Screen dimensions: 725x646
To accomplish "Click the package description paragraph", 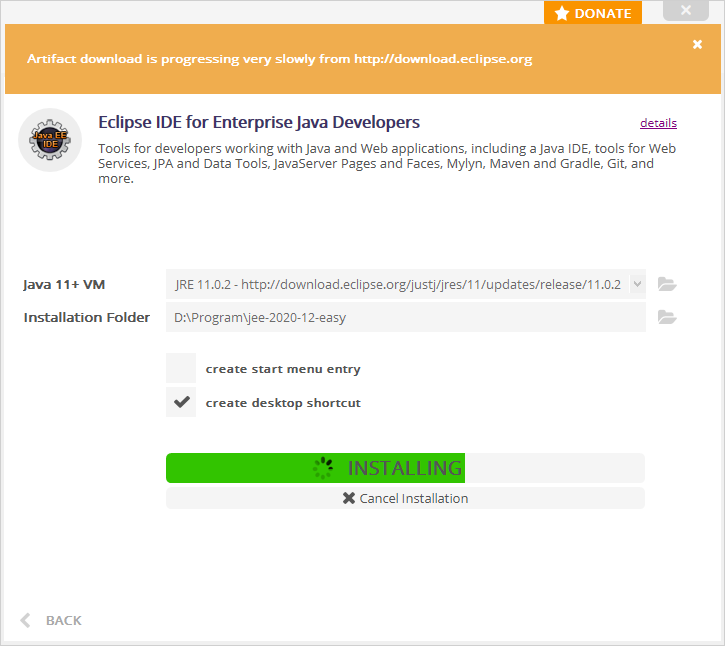I will point(387,163).
